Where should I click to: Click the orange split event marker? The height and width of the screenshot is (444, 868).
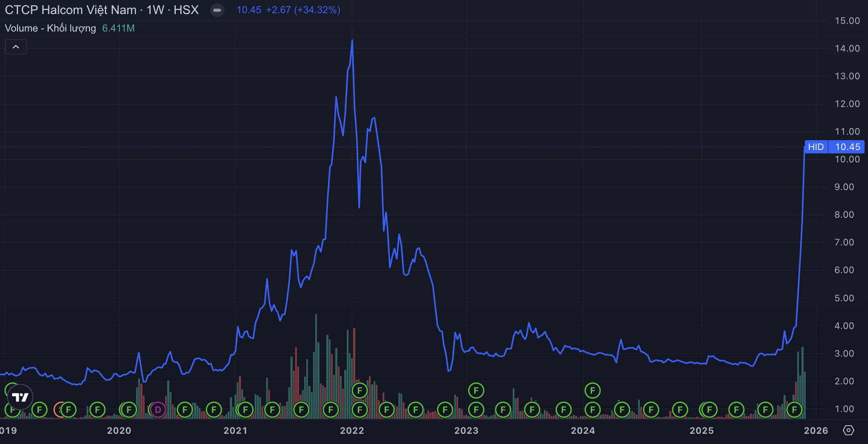pyautogui.click(x=59, y=410)
